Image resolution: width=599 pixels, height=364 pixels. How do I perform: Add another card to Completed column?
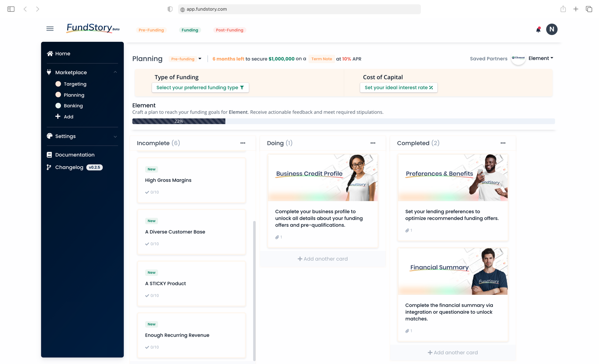pyautogui.click(x=453, y=353)
